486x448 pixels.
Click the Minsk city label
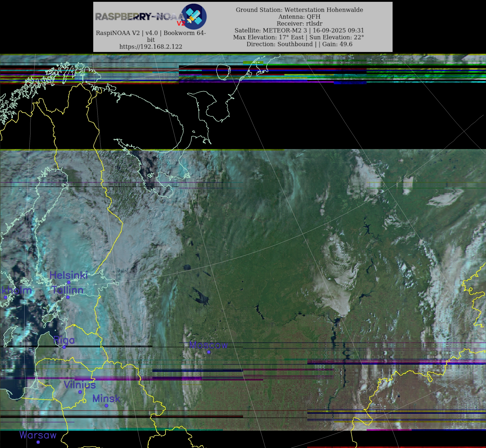[106, 399]
